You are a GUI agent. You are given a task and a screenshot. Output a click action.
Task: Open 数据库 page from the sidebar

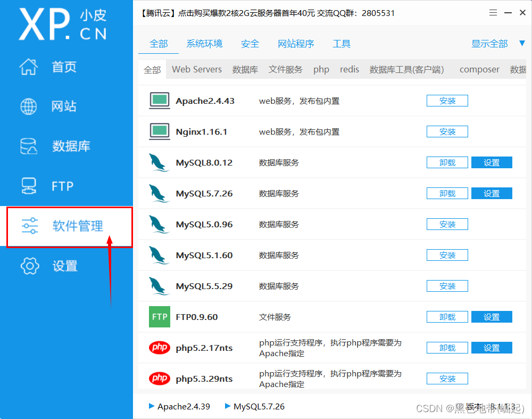71,146
